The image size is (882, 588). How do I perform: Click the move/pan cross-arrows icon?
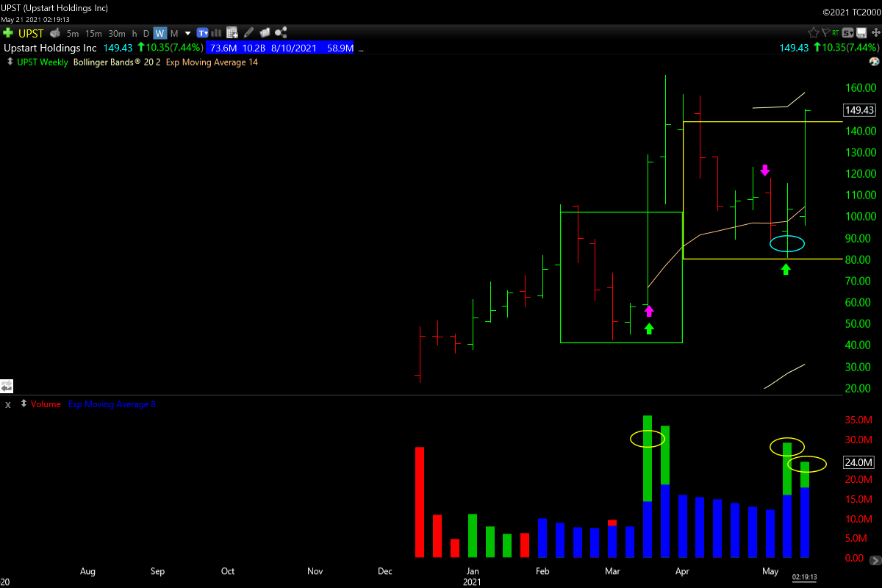pyautogui.click(x=875, y=32)
